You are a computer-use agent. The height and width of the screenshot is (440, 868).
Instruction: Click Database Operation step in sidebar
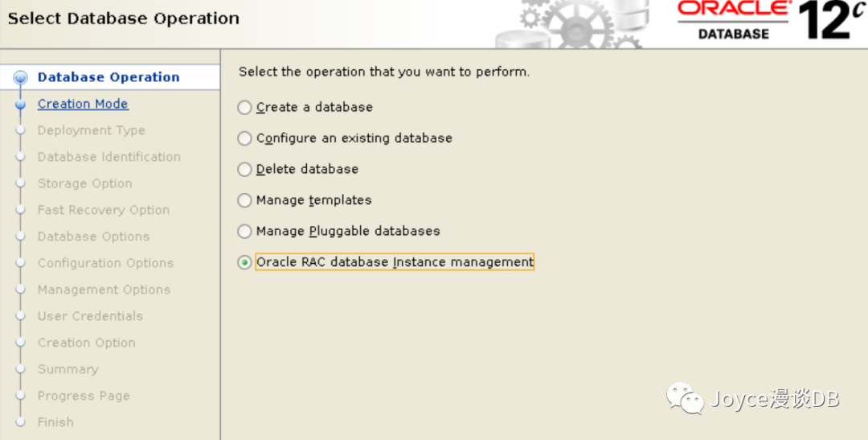pos(108,77)
